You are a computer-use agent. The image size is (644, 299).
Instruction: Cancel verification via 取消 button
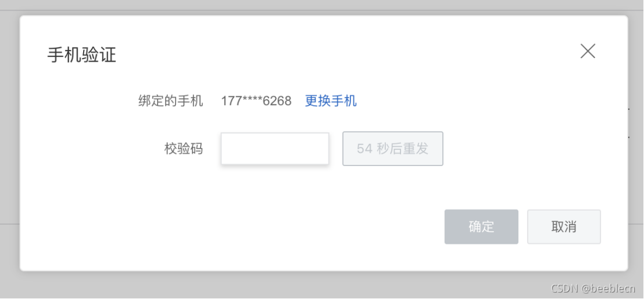tap(564, 227)
